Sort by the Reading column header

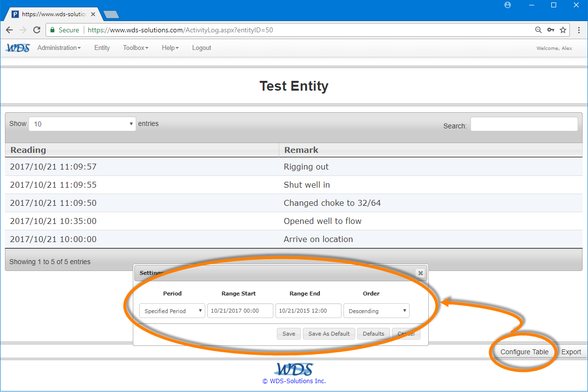click(x=142, y=150)
